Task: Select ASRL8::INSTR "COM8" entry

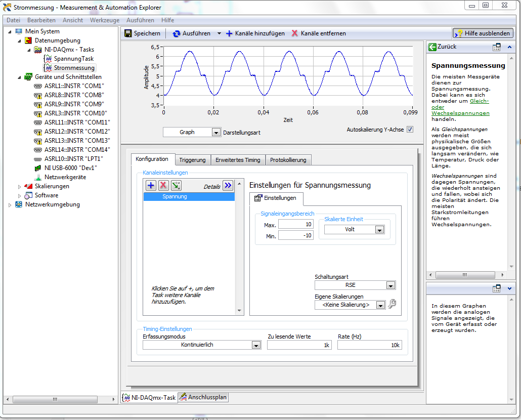Action: [x=74, y=95]
